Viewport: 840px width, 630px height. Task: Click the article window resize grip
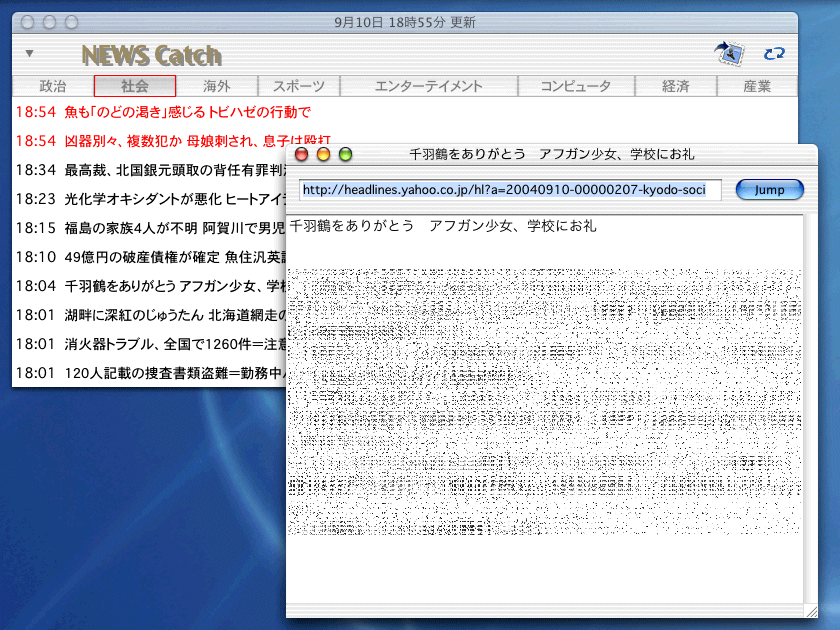coord(810,610)
